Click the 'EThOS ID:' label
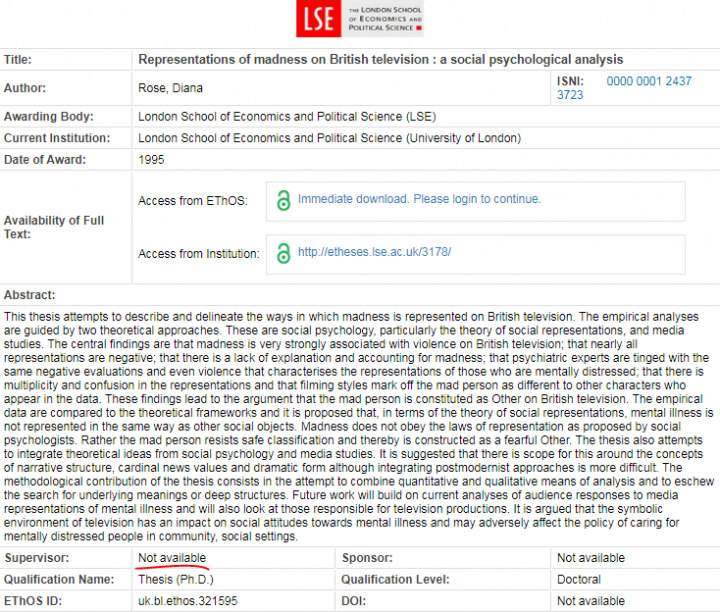720x612 pixels. pos(33,601)
